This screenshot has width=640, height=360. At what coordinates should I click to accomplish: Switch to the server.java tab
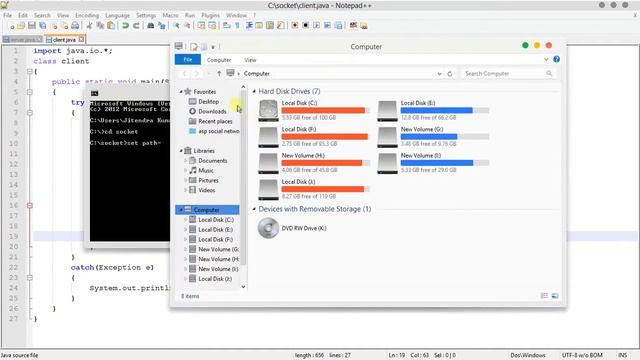pos(22,40)
